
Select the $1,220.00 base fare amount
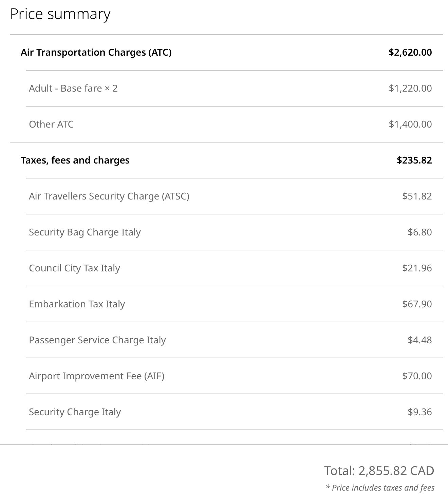click(410, 88)
